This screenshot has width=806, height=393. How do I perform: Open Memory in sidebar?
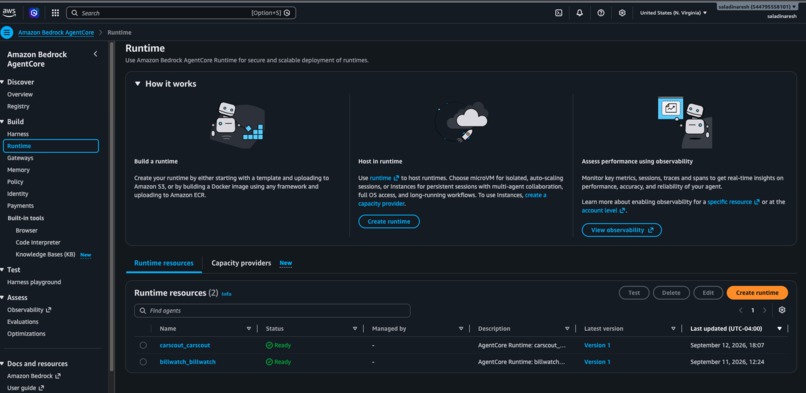(x=19, y=170)
